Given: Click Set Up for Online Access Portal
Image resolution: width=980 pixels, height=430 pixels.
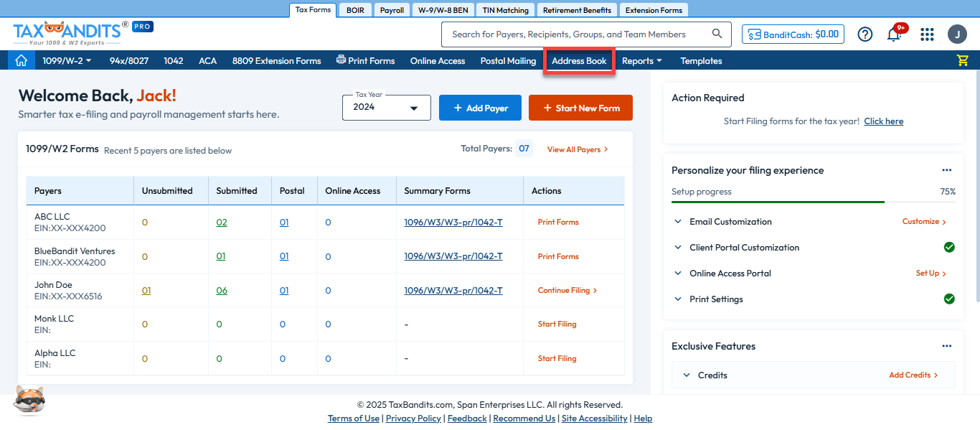Looking at the screenshot, I should [x=930, y=273].
